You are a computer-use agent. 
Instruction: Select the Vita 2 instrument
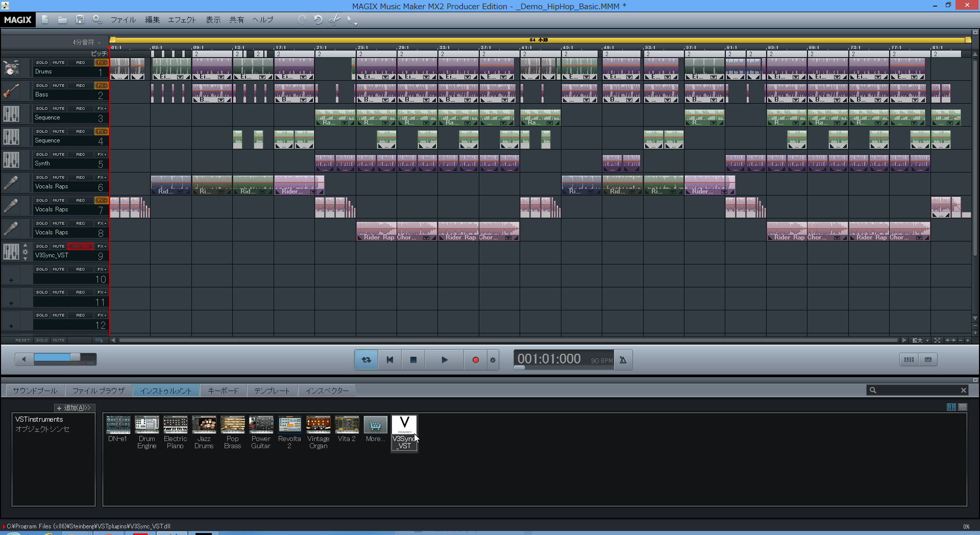[x=347, y=429]
